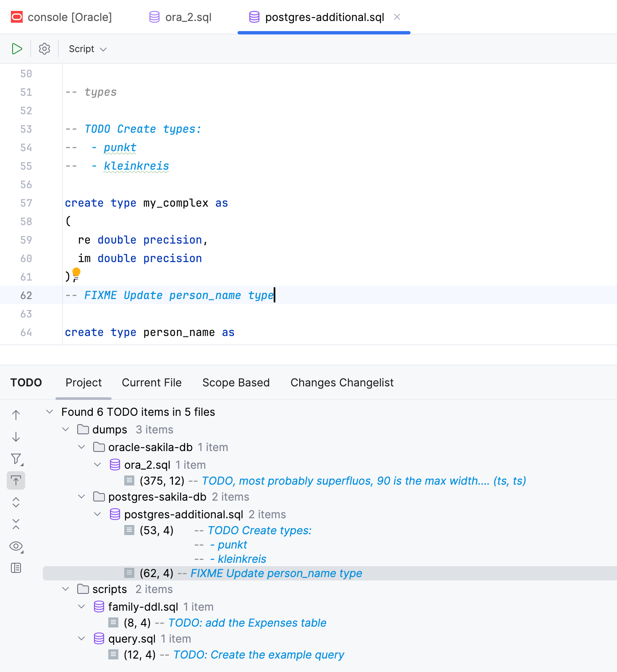Click the yellow lightbulb quick-fix icon
Viewport: 617px width, 672px height.
[76, 273]
